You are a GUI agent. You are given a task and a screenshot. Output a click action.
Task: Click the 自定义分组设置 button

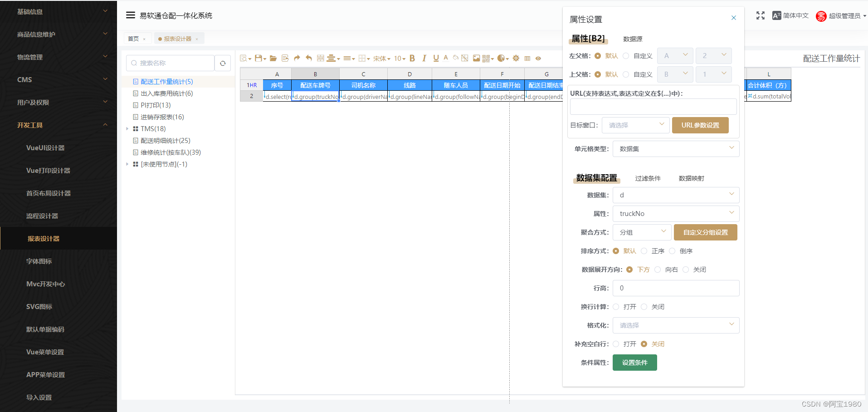(x=706, y=232)
